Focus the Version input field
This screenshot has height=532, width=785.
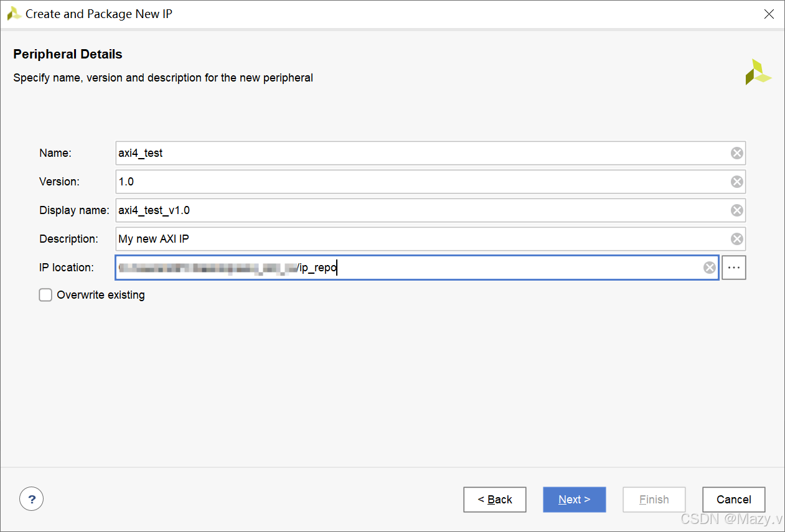click(x=417, y=182)
